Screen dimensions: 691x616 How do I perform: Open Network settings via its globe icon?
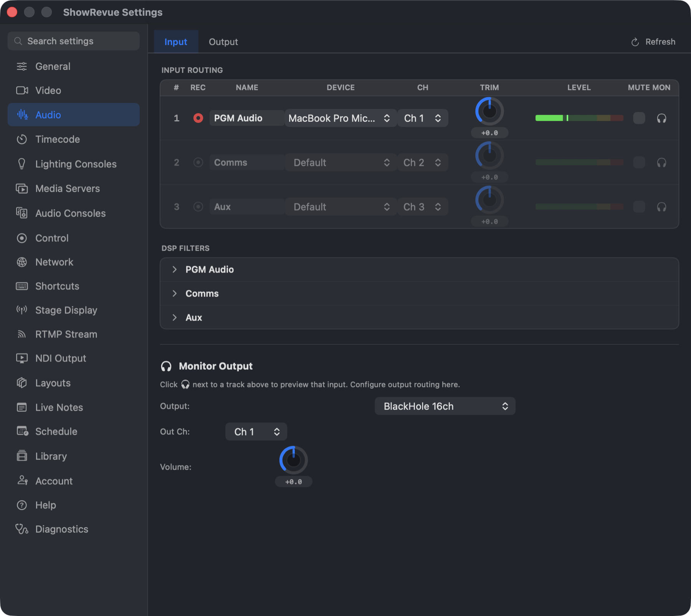coord(22,262)
